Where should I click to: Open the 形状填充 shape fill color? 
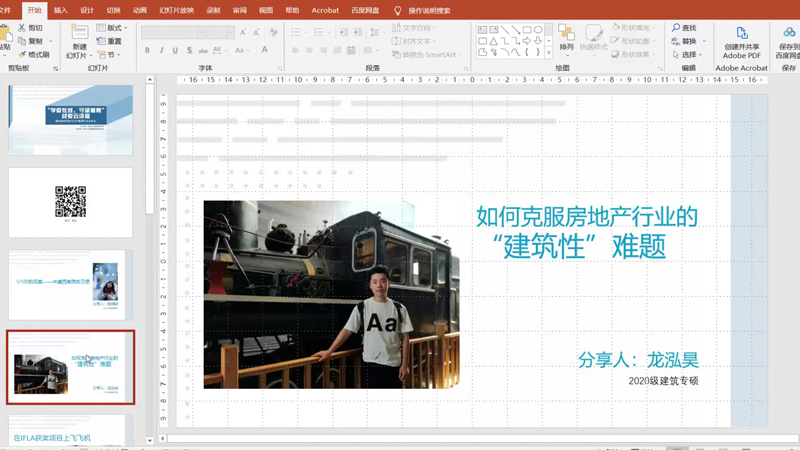(632, 28)
